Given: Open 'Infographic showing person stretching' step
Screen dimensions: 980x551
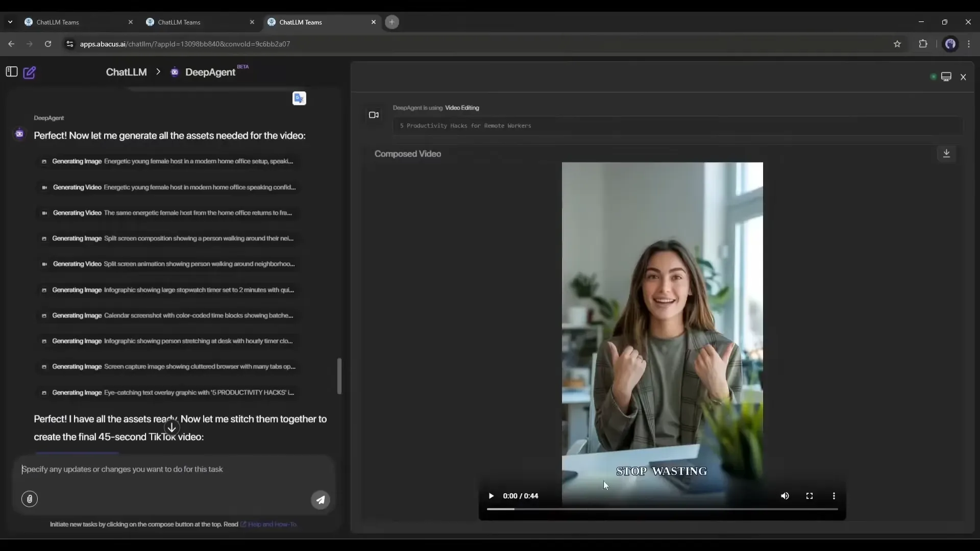Looking at the screenshot, I should 168,341.
